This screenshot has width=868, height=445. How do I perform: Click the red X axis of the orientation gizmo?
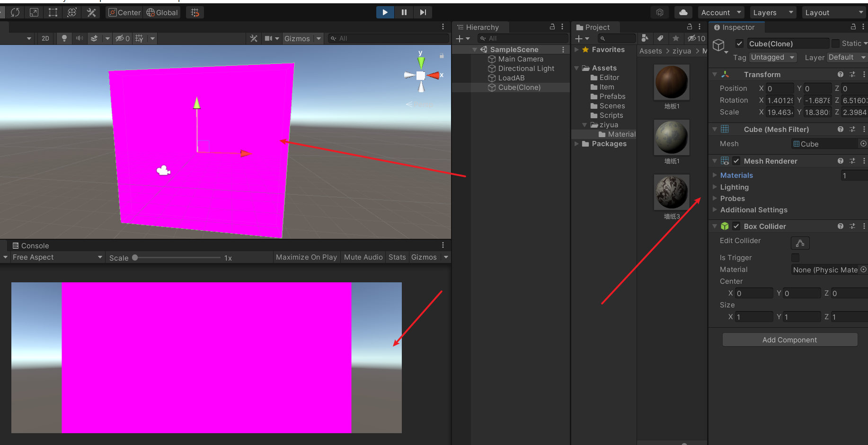434,75
